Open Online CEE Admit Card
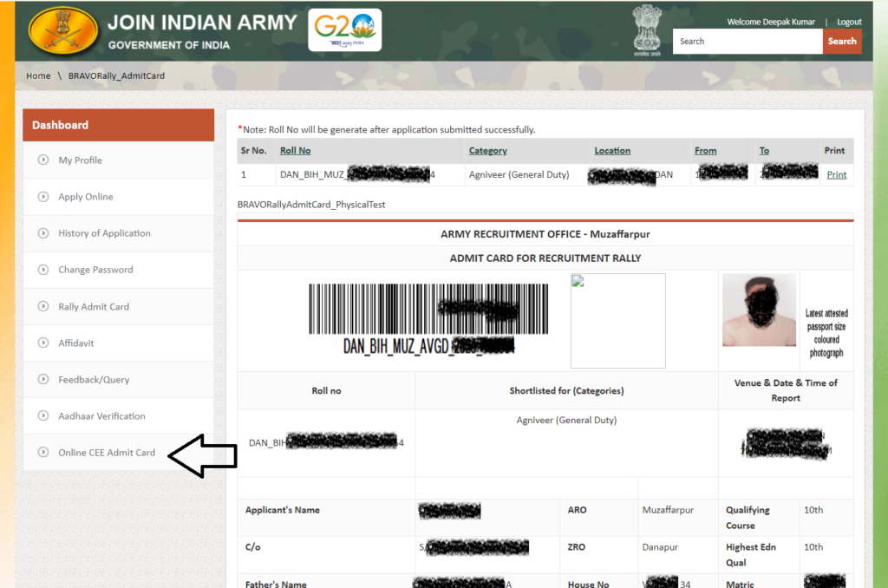 [107, 453]
